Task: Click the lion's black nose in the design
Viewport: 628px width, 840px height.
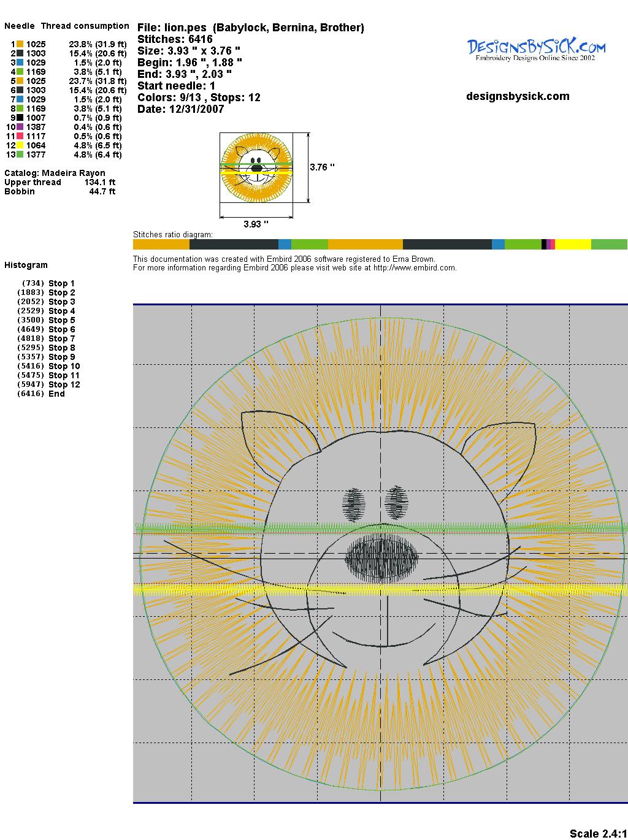Action: tap(382, 558)
